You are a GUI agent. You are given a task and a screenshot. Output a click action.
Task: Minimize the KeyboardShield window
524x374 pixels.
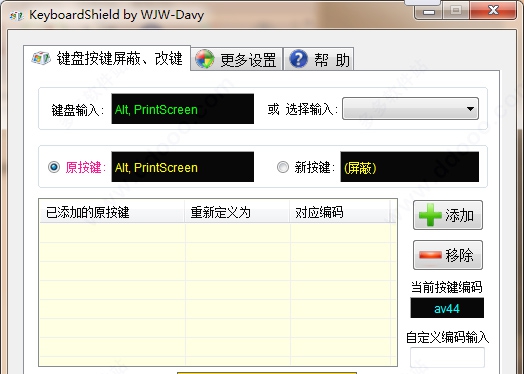point(429,12)
